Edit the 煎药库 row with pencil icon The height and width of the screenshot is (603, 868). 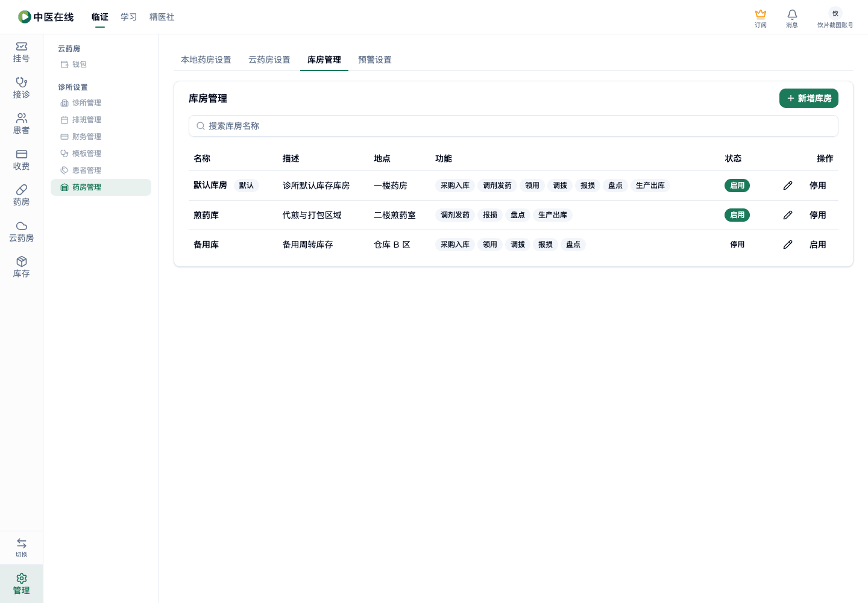coord(788,215)
